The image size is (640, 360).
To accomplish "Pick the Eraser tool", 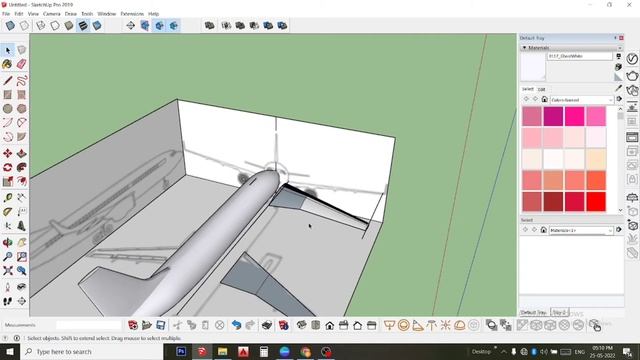I will [x=22, y=64].
